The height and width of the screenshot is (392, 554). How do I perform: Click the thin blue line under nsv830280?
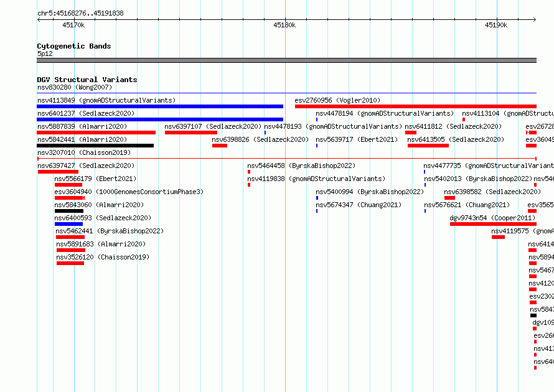click(286, 93)
